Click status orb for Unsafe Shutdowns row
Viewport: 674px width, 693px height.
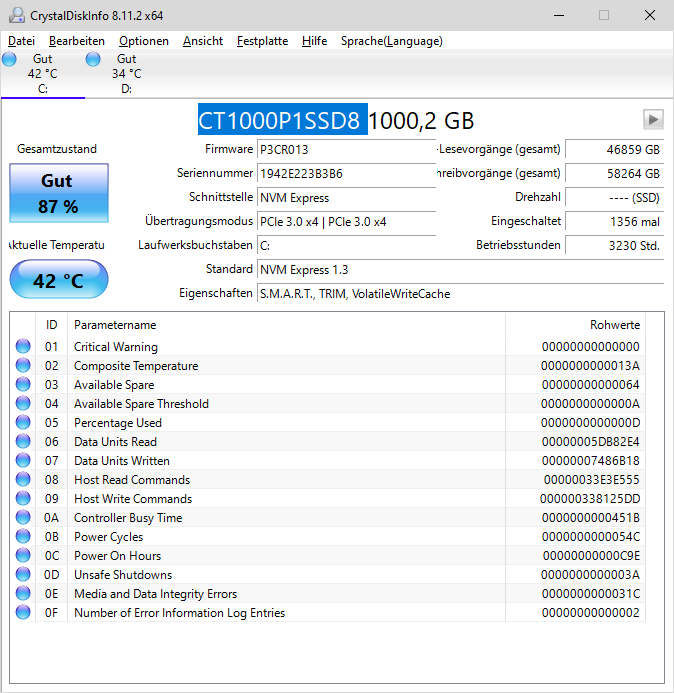pyautogui.click(x=23, y=574)
